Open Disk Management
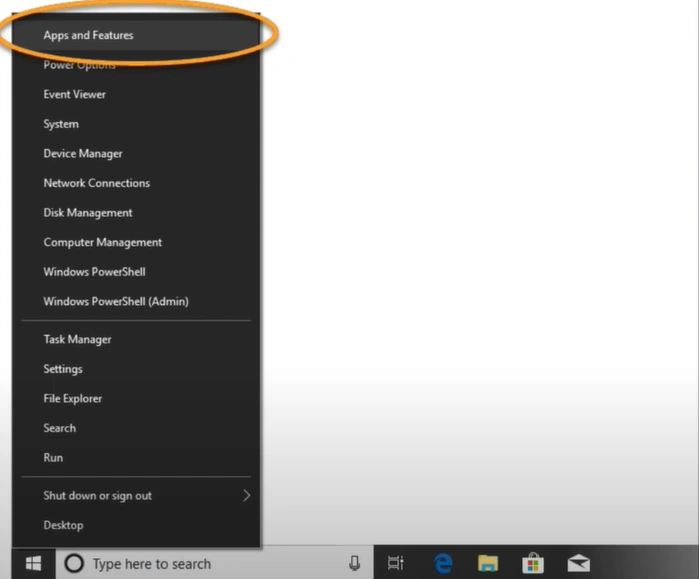The width and height of the screenshot is (699, 579). coord(136,213)
